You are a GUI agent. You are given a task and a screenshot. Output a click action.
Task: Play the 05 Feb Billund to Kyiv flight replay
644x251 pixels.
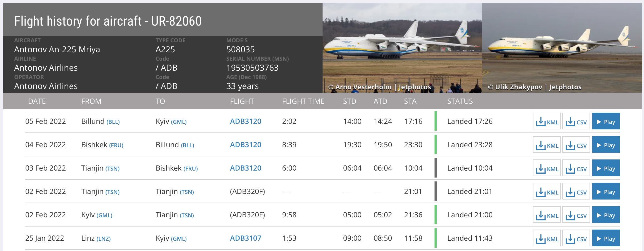click(606, 121)
